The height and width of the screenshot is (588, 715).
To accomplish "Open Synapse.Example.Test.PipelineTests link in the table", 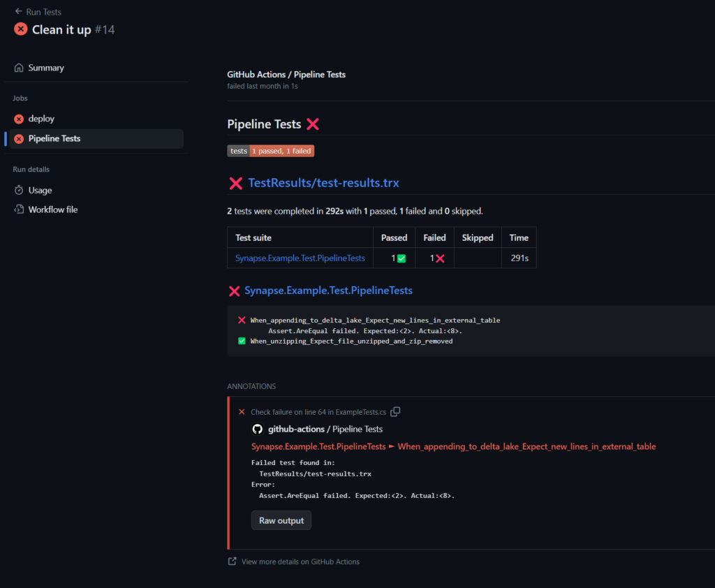I will tap(300, 258).
